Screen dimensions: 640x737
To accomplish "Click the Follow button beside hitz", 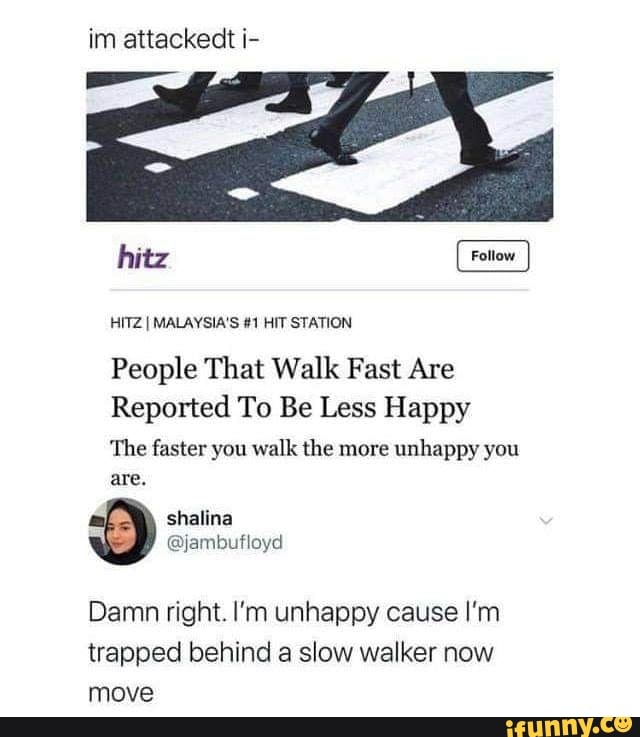I will click(492, 256).
